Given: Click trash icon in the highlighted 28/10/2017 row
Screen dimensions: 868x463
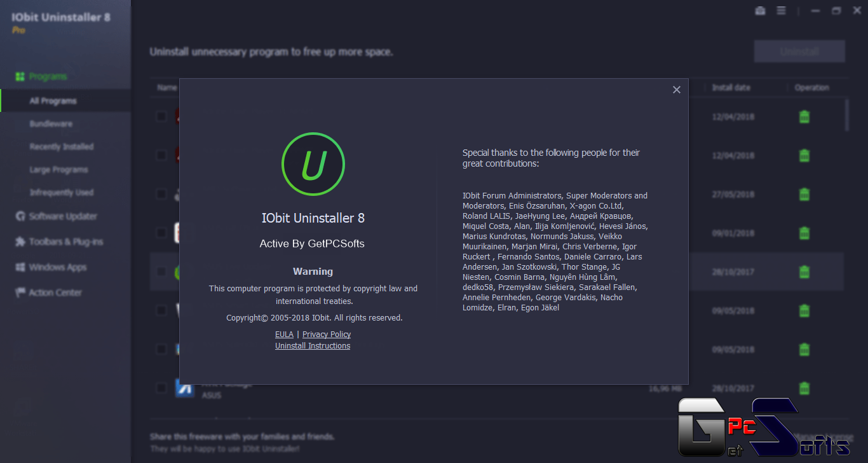Looking at the screenshot, I should 804,272.
